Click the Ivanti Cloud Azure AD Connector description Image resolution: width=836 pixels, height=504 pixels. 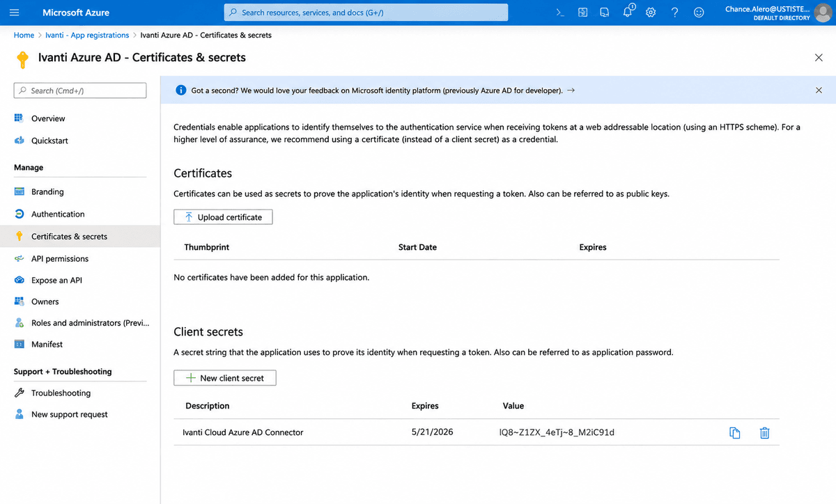[x=242, y=432]
